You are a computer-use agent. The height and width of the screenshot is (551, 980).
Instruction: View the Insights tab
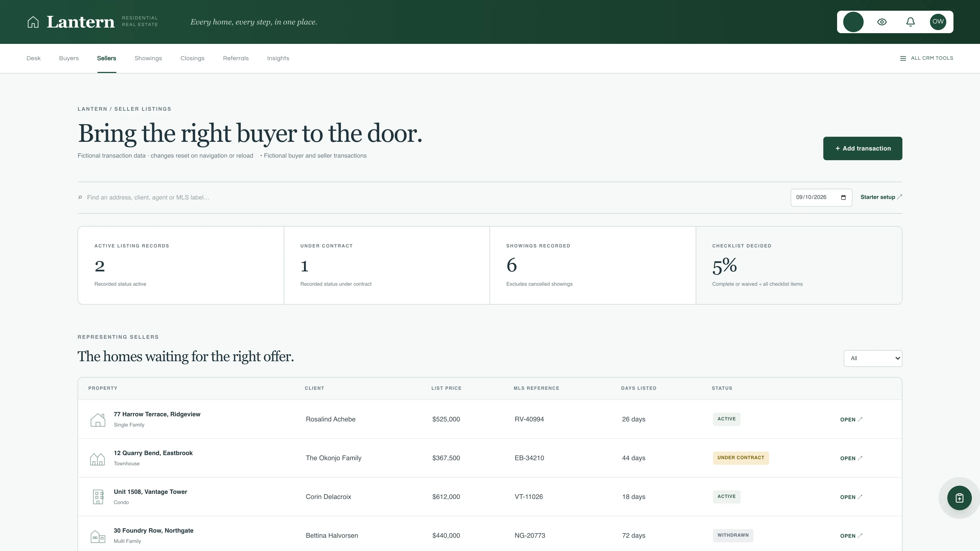pyautogui.click(x=278, y=58)
